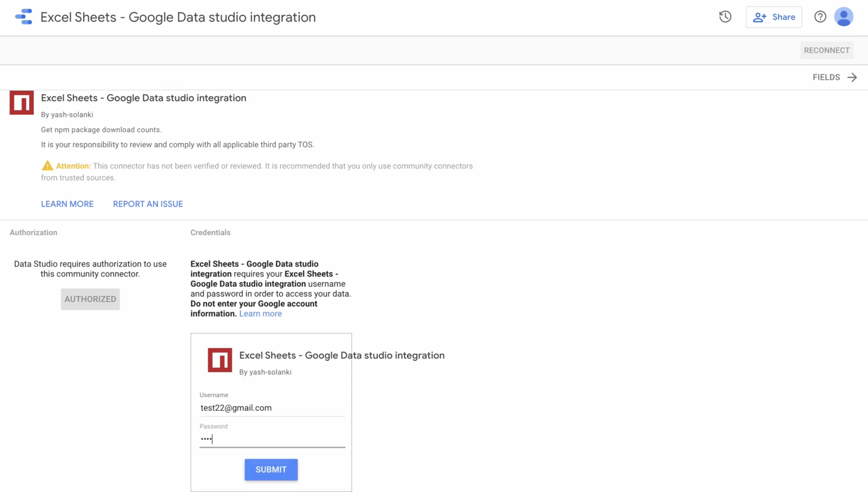Open the REPORT AN ISSUE link
Viewport: 868px width, 492px height.
pos(148,204)
